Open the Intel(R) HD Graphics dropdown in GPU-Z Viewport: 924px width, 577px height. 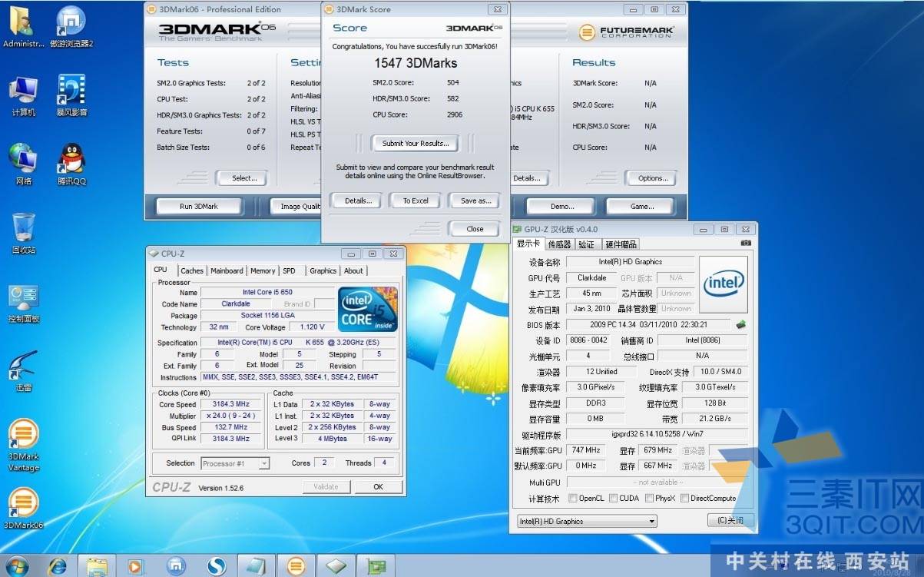pyautogui.click(x=588, y=521)
